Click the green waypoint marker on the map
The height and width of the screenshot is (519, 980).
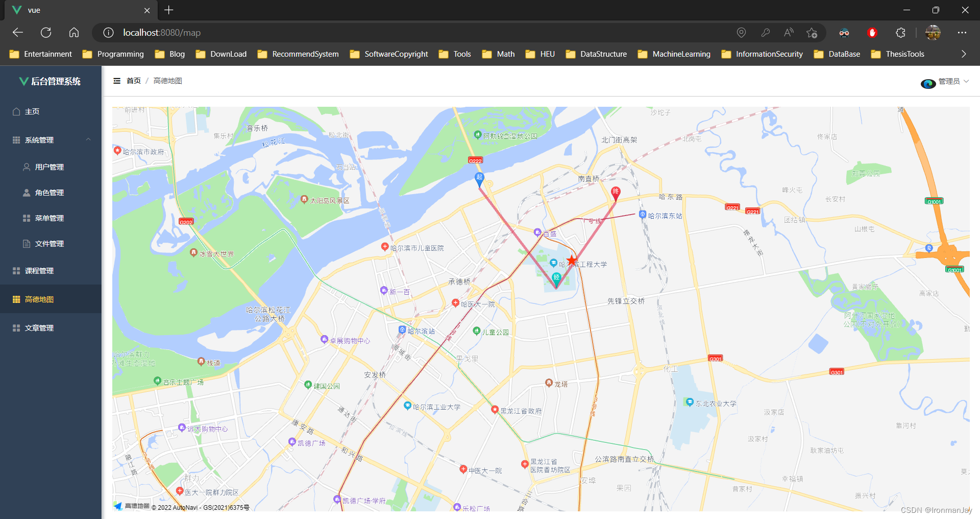[556, 279]
